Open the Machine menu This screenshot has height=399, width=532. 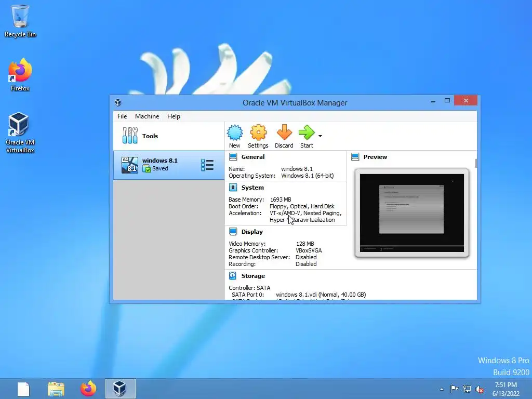[147, 116]
